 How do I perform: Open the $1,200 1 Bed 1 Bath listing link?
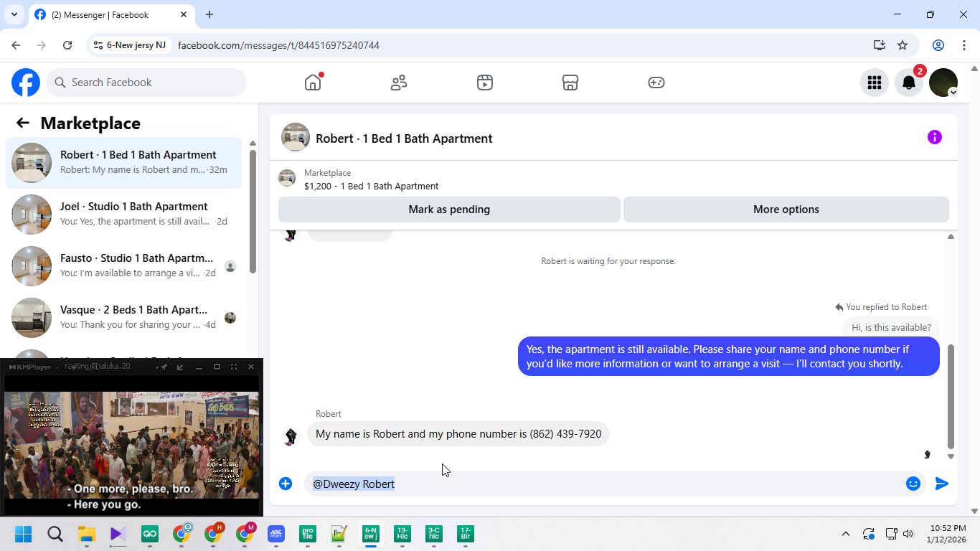click(x=371, y=186)
